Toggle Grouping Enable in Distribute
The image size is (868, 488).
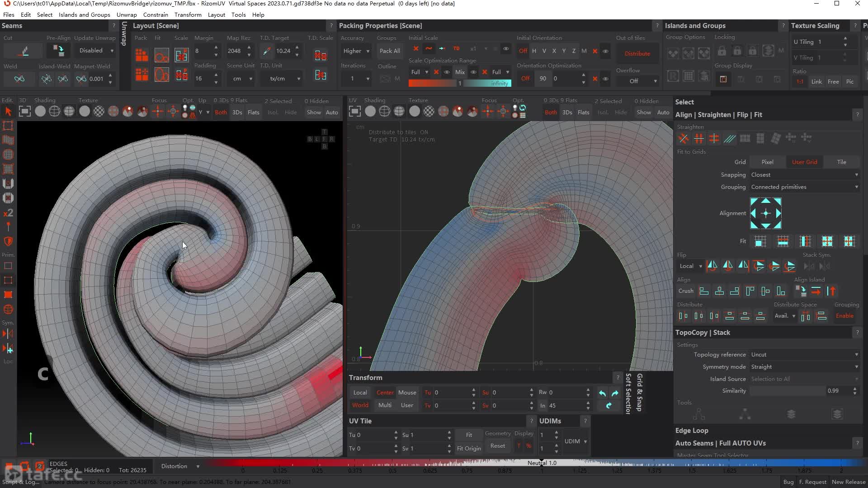click(844, 316)
